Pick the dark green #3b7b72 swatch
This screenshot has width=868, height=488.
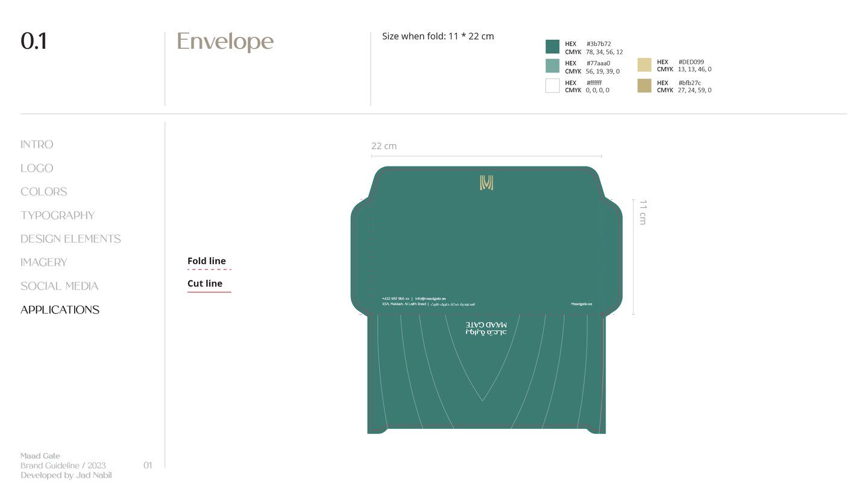553,47
